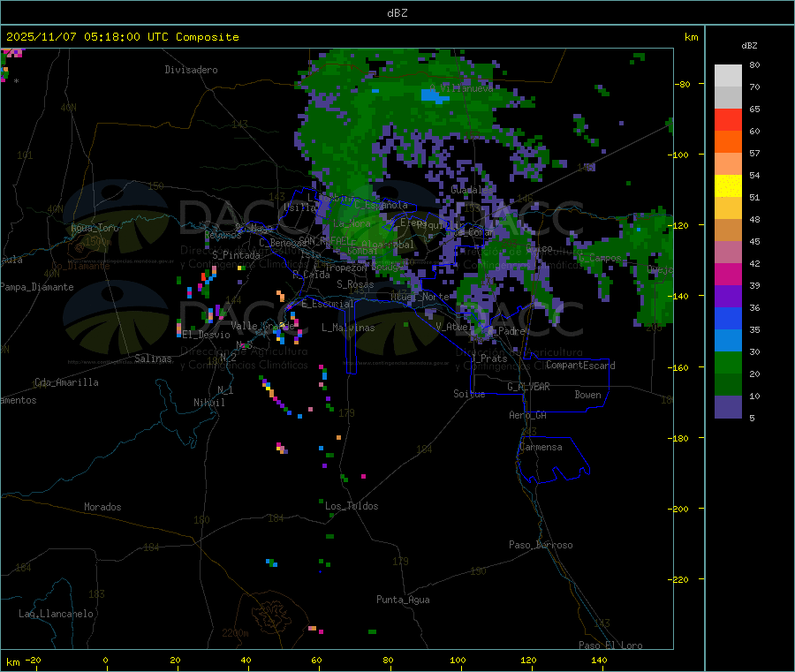Select the Soitue label
Screen dimensions: 795x672
469,394
